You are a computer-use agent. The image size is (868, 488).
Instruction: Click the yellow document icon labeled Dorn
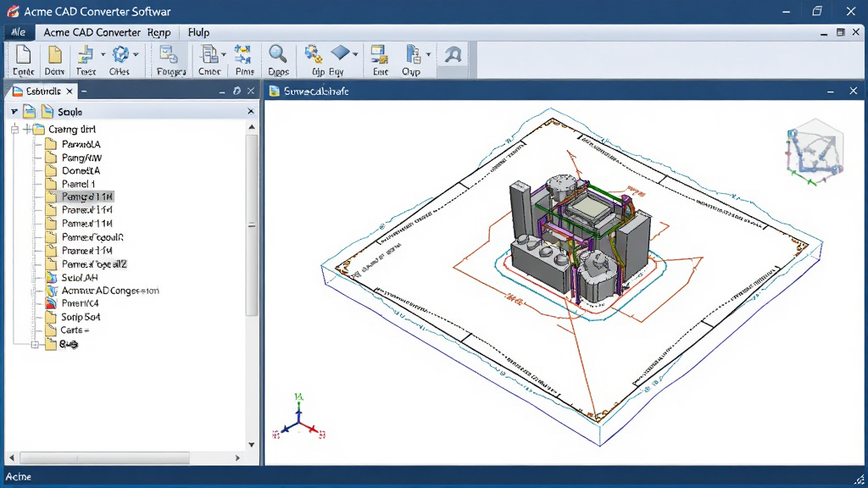click(x=54, y=55)
